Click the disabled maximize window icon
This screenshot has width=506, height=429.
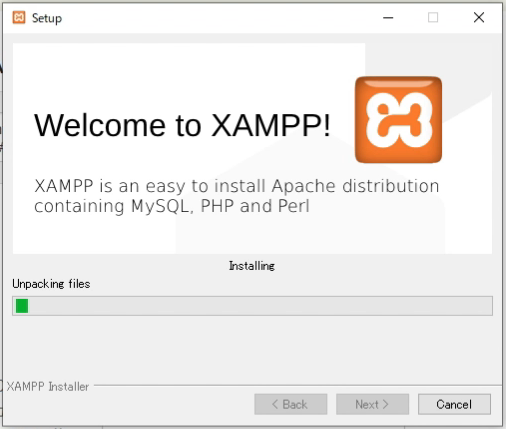pos(433,17)
